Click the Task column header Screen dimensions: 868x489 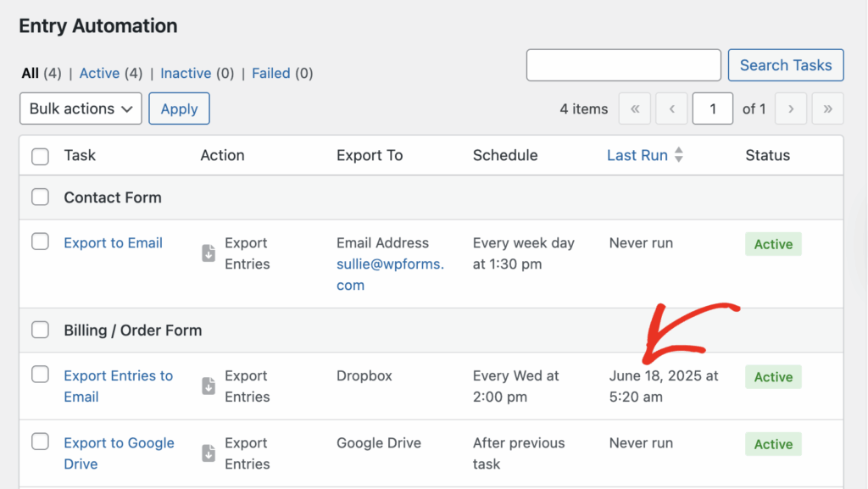pyautogui.click(x=79, y=155)
